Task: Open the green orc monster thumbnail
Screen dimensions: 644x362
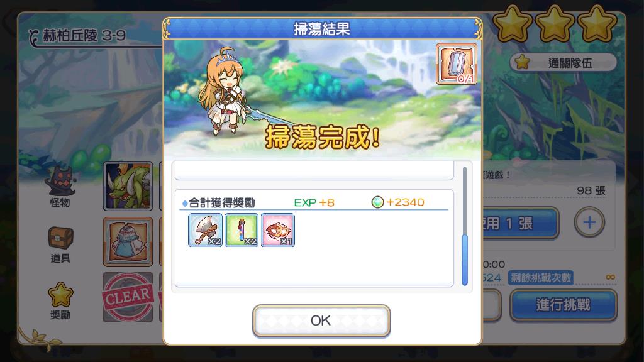Action: 128,186
